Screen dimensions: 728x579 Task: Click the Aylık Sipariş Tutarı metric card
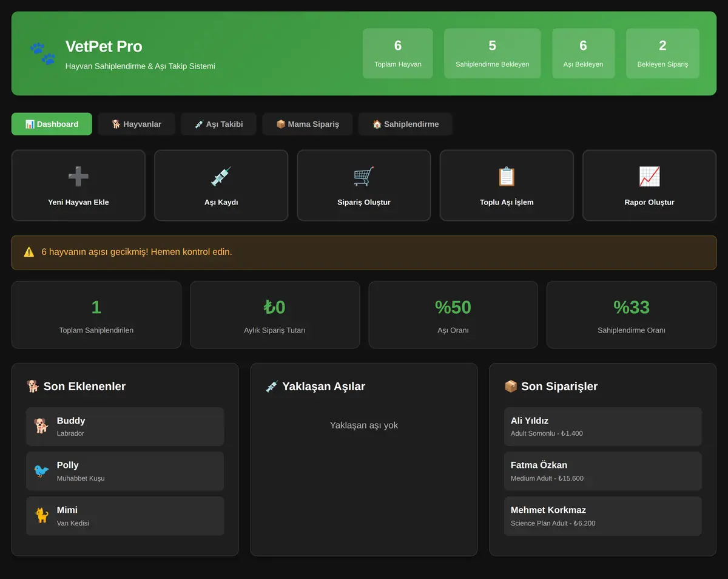(275, 314)
